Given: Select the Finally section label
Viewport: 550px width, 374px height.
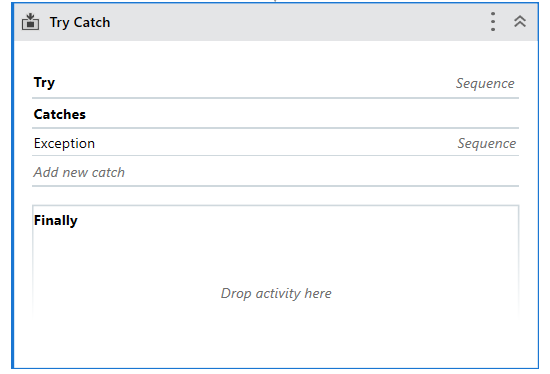Looking at the screenshot, I should [x=55, y=220].
